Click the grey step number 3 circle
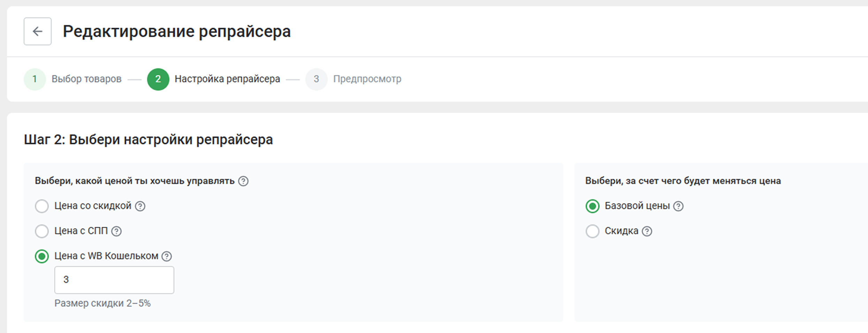868x333 pixels. point(317,79)
